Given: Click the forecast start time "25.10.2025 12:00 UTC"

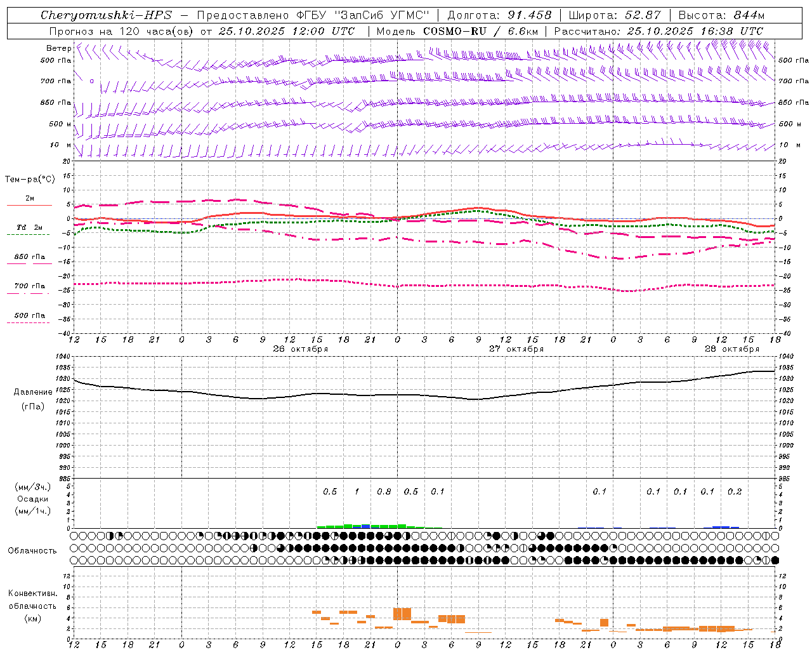Looking at the screenshot, I should 287,31.
